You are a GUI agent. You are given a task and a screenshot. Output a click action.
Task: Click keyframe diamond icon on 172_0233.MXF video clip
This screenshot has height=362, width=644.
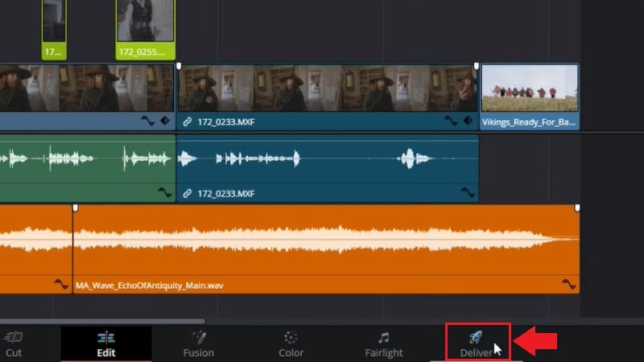click(468, 121)
